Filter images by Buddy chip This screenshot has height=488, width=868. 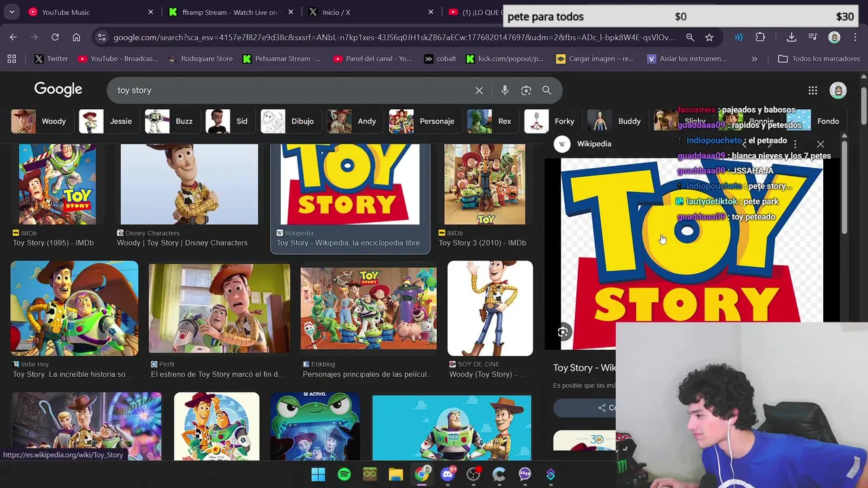(x=614, y=121)
